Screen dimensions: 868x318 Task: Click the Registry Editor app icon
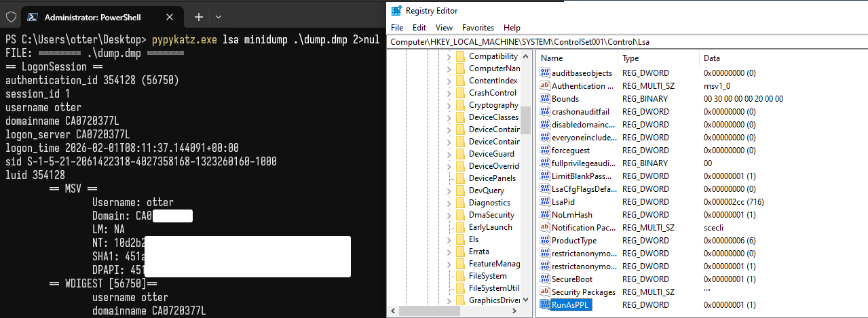(x=396, y=10)
